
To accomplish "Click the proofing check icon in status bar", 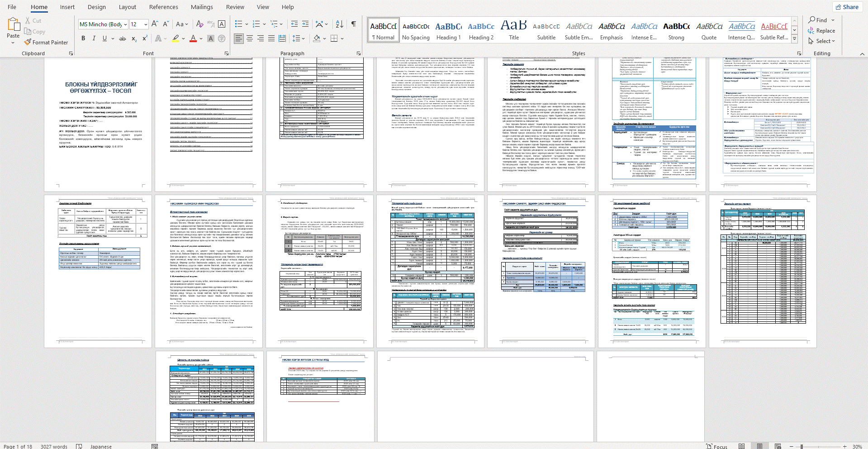I will pyautogui.click(x=79, y=446).
